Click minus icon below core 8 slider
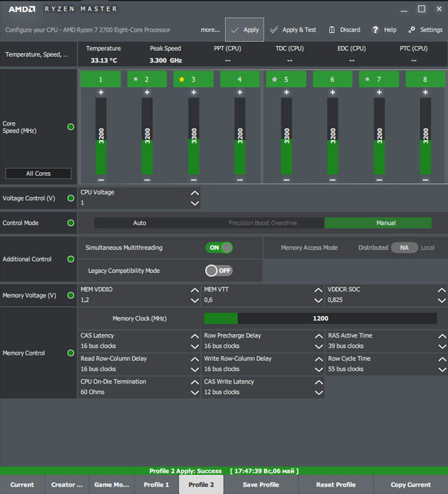448x494 pixels. 425,180
